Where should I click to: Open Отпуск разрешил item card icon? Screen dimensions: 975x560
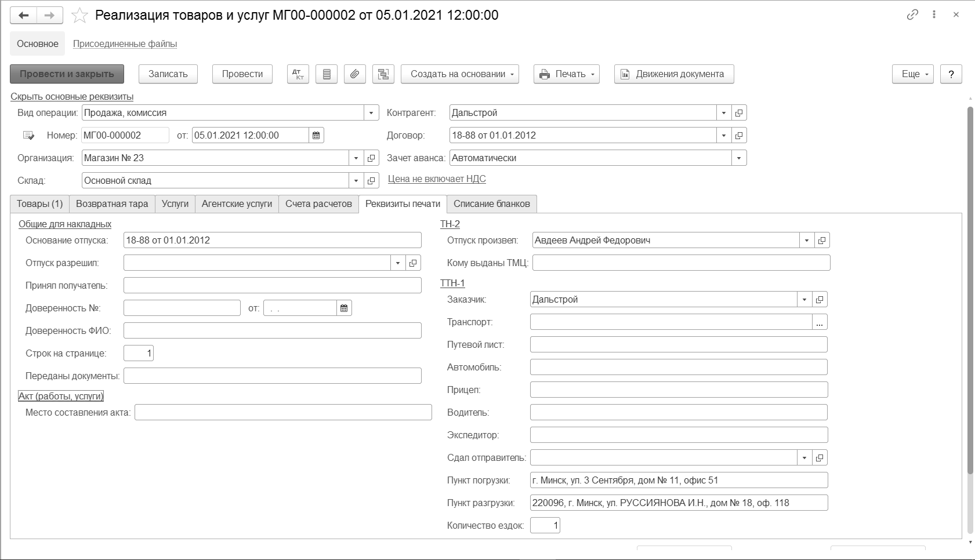click(x=413, y=263)
